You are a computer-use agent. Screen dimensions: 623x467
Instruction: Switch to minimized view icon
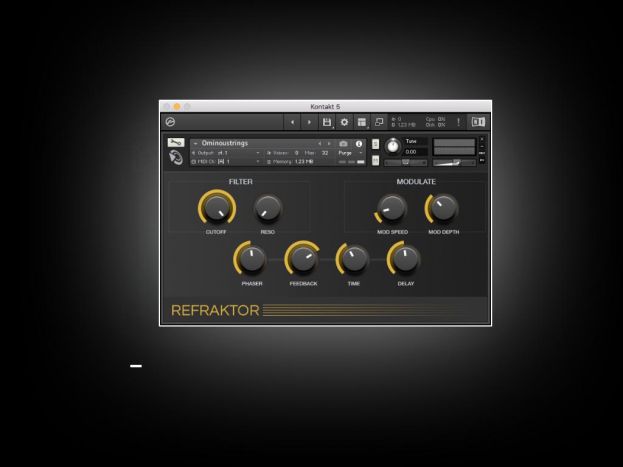tap(379, 122)
